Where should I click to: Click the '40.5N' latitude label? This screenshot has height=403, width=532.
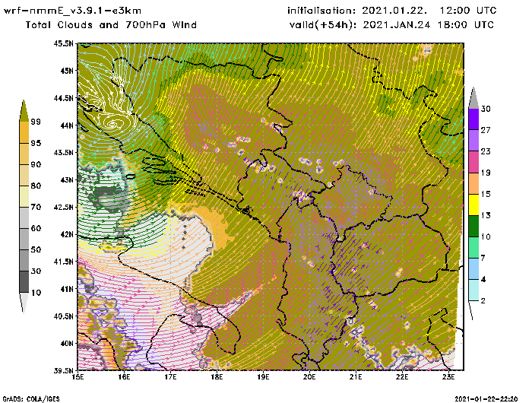pos(63,316)
